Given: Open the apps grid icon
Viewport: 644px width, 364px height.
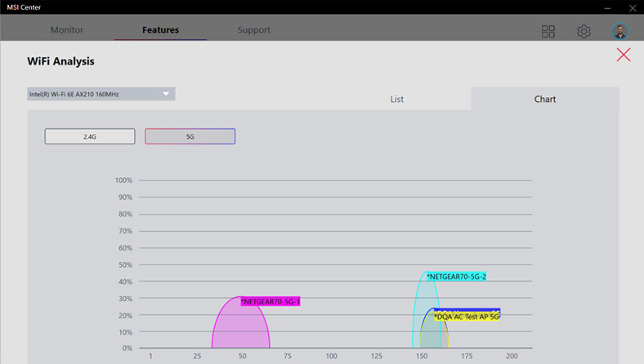Looking at the screenshot, I should tap(548, 31).
